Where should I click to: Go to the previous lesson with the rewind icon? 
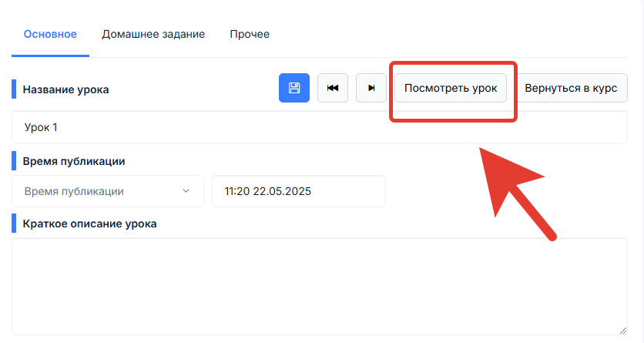tap(333, 88)
